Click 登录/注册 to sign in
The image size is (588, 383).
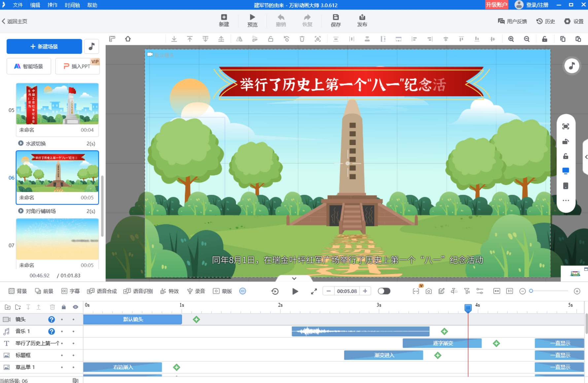pyautogui.click(x=532, y=5)
